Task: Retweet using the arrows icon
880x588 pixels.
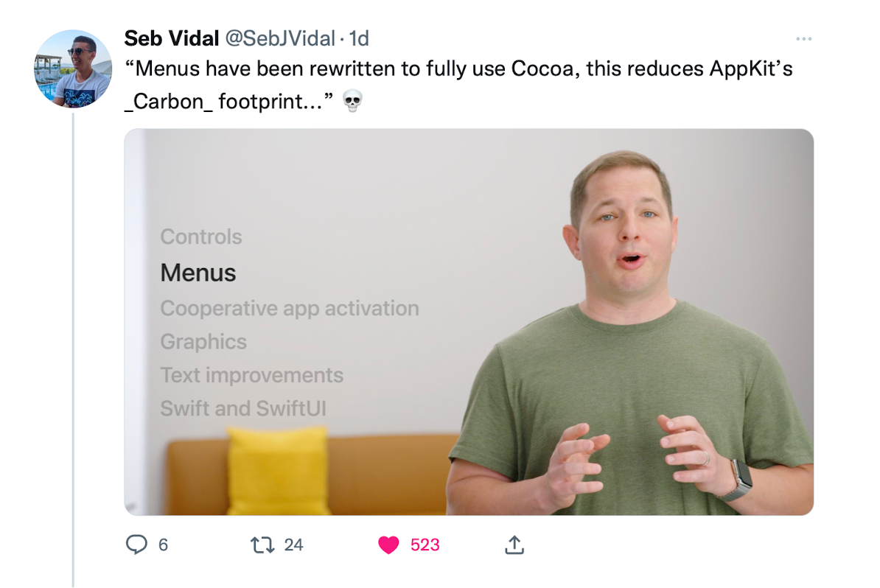Action: (x=262, y=545)
